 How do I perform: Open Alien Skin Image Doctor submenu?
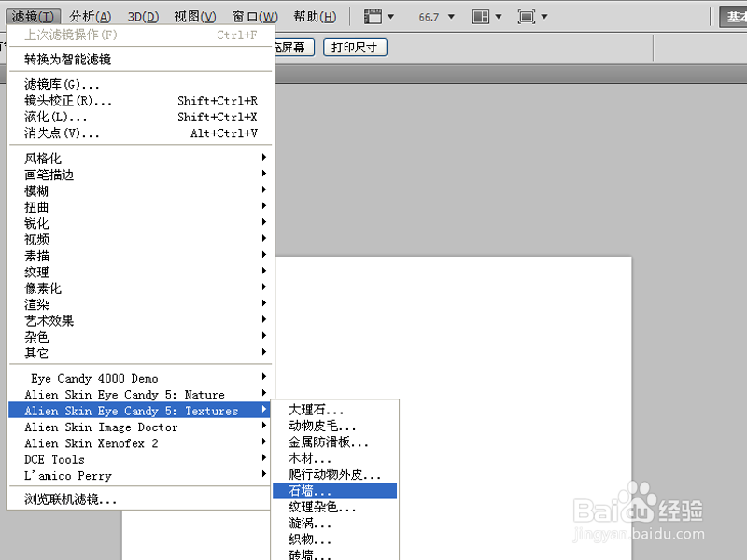coord(141,427)
